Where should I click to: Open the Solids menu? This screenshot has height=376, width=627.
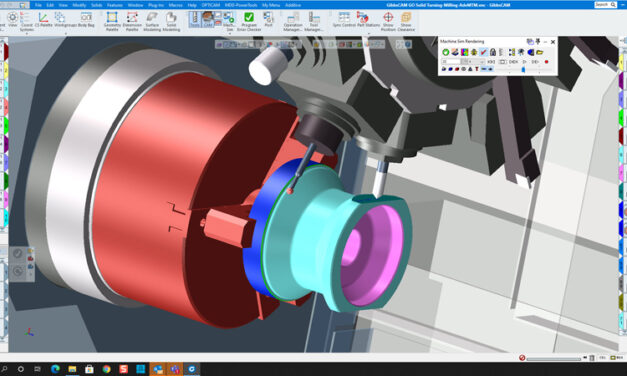click(96, 5)
